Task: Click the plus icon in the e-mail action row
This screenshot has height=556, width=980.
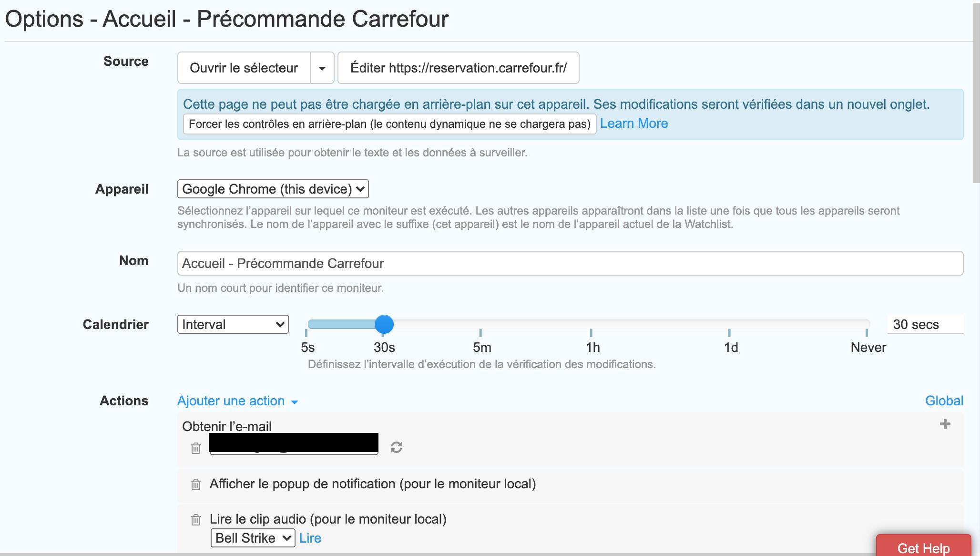Action: coord(945,424)
